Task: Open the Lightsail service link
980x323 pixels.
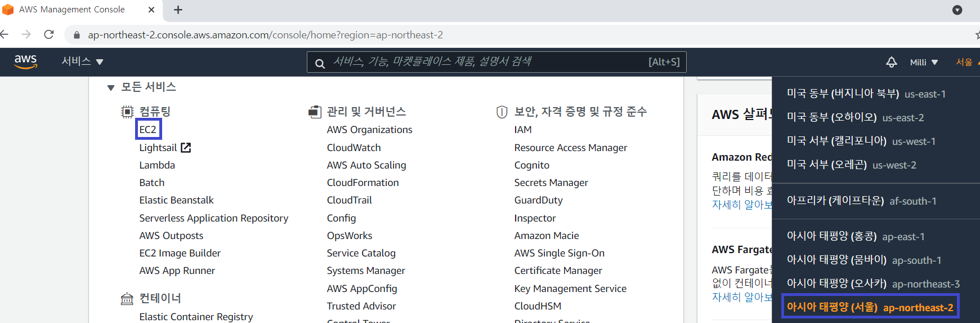Action: point(158,148)
